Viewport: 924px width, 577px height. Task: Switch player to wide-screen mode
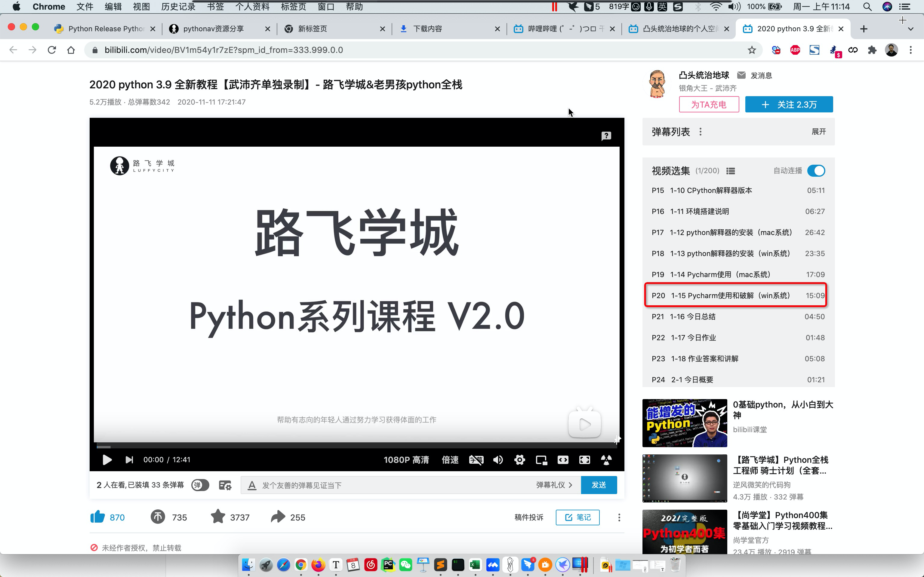[563, 459]
